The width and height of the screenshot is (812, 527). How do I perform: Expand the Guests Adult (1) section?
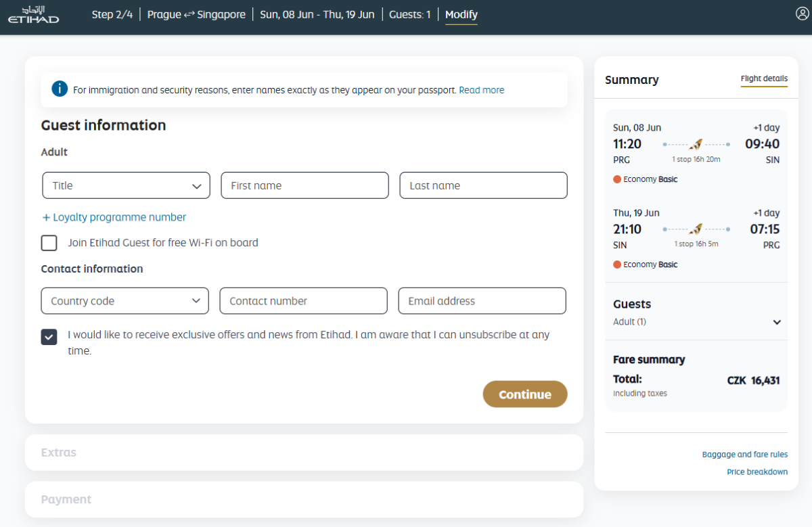click(777, 322)
